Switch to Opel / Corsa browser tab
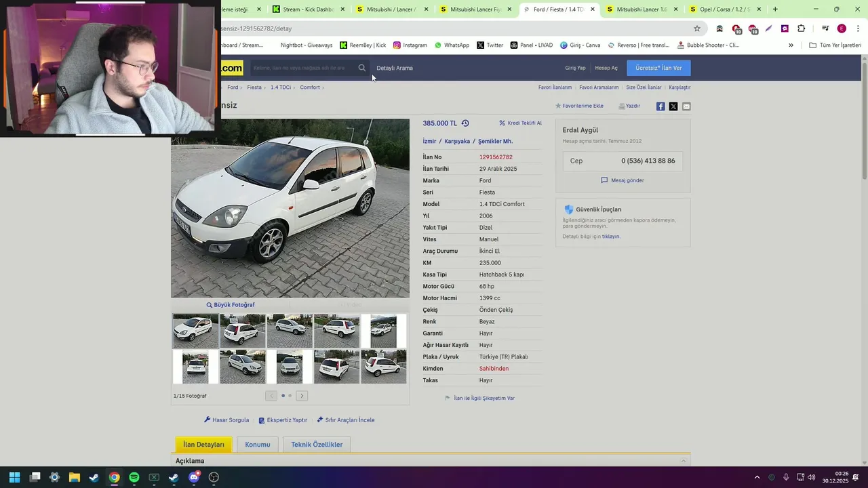The height and width of the screenshot is (488, 868). click(724, 9)
